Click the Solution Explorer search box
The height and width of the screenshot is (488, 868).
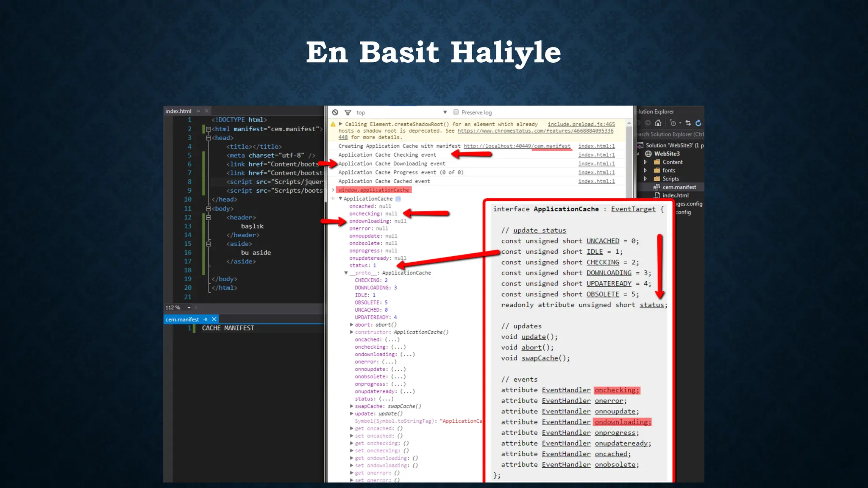(670, 134)
